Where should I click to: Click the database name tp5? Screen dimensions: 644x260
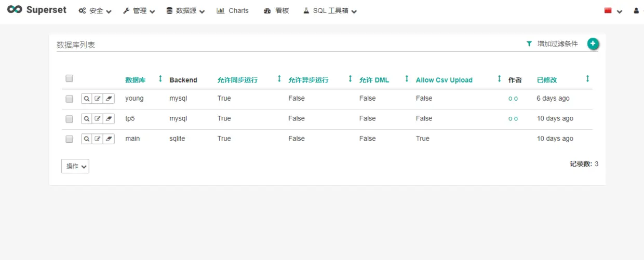pos(130,118)
